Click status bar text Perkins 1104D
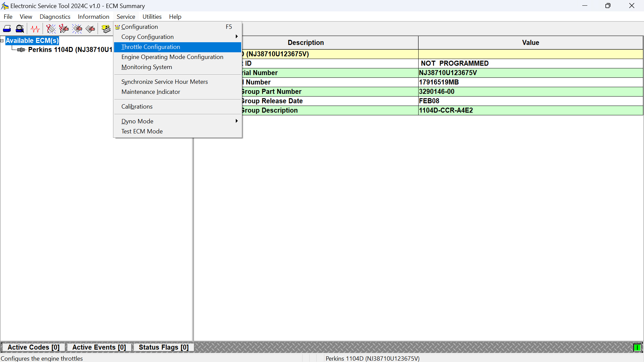Viewport: 644px width, 362px height. [372, 358]
